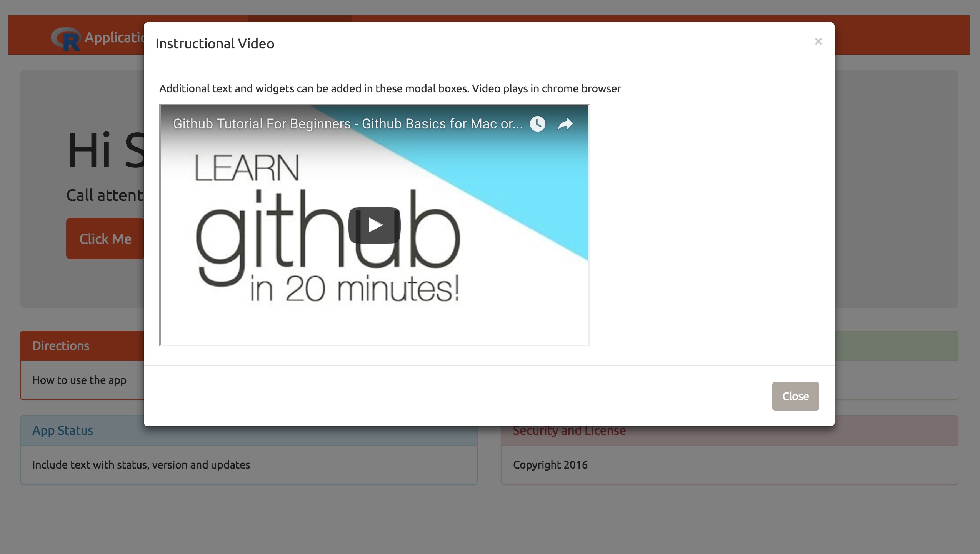This screenshot has width=980, height=554.
Task: Click the LEARN text in video thumbnail
Action: point(247,168)
